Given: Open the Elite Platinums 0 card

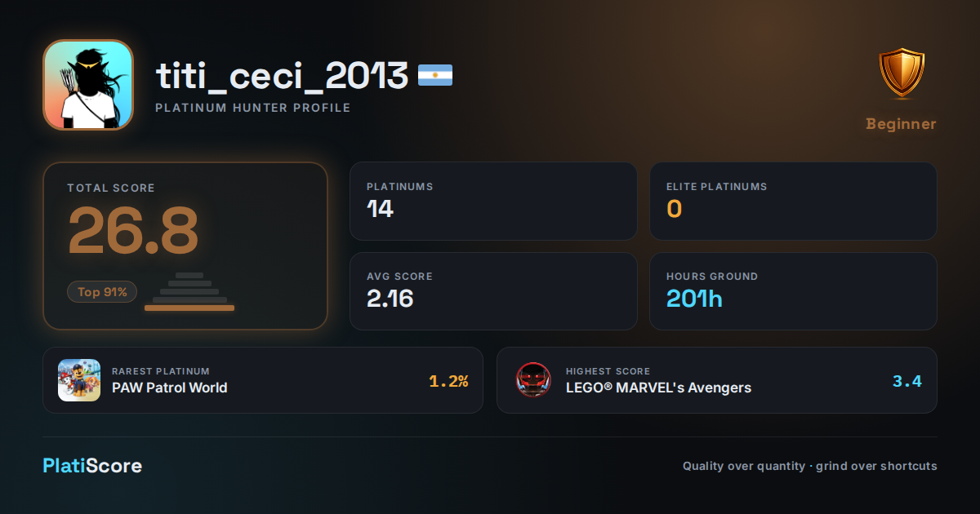Looking at the screenshot, I should 793,201.
